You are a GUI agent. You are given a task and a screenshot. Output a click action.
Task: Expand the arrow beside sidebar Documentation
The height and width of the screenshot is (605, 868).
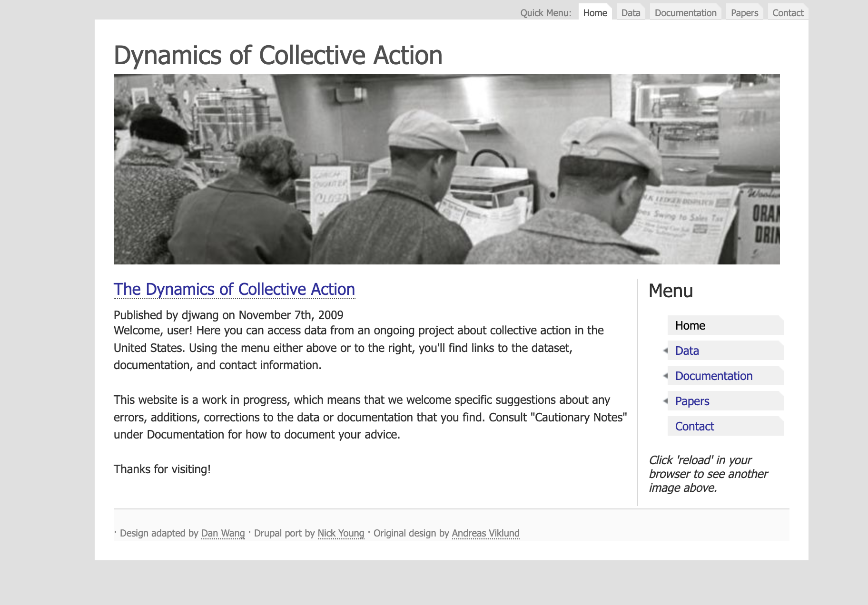click(x=665, y=376)
